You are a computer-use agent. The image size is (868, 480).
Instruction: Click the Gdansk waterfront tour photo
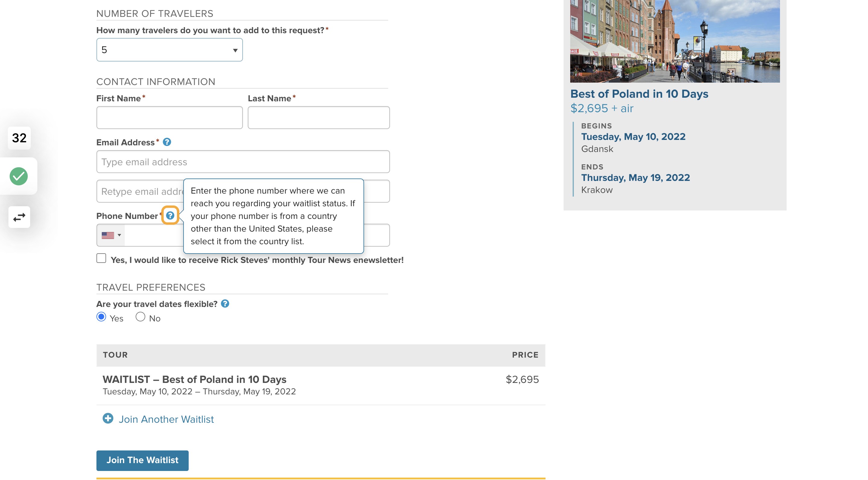675,41
